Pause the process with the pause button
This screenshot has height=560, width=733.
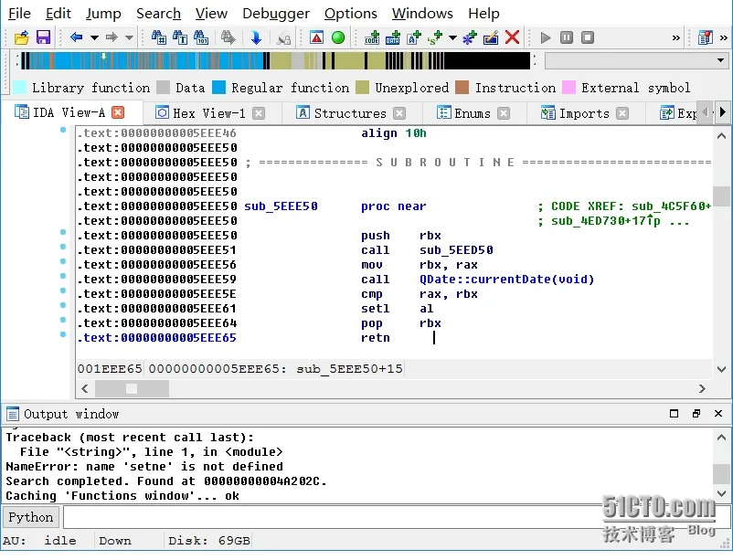point(567,37)
